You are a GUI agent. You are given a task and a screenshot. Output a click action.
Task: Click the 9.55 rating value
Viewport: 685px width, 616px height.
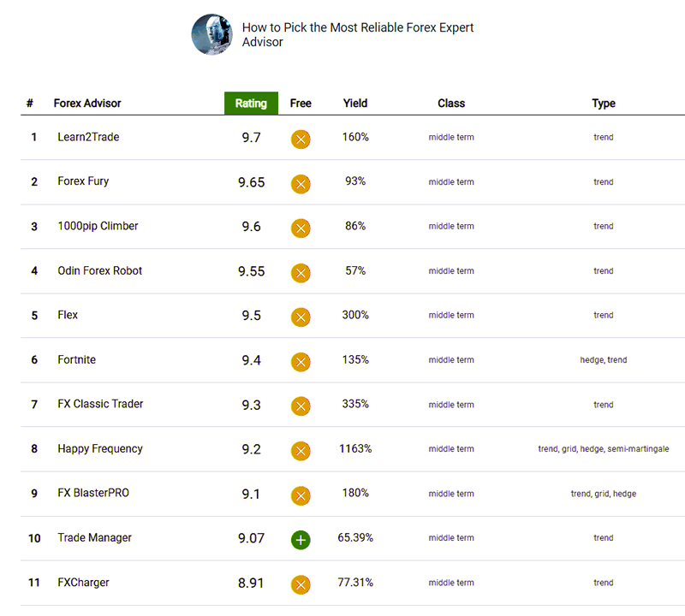pos(251,271)
